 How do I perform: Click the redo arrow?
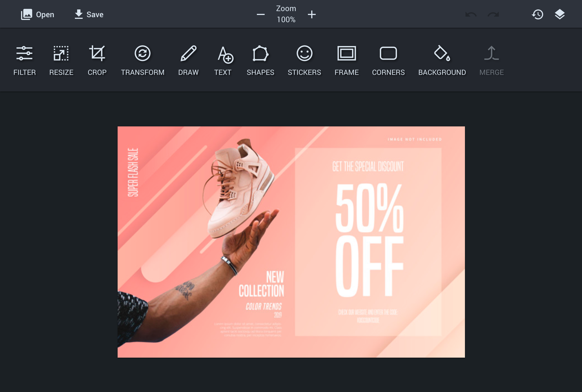(493, 14)
